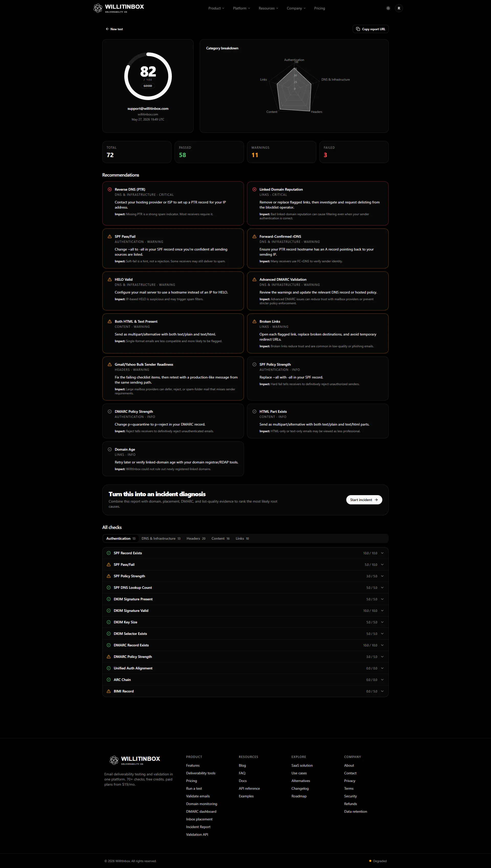The height and width of the screenshot is (868, 491).
Task: Expand the DKIM Key Size row chevron
Action: pyautogui.click(x=382, y=622)
